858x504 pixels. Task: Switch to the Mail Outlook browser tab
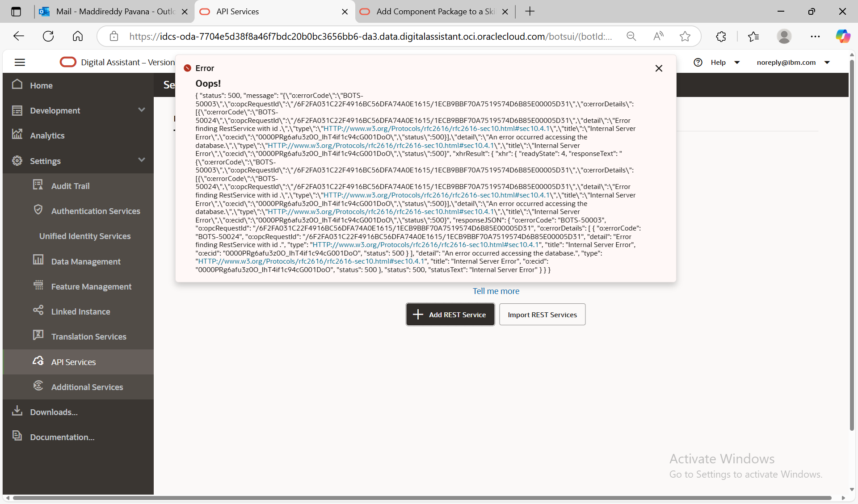(x=114, y=12)
